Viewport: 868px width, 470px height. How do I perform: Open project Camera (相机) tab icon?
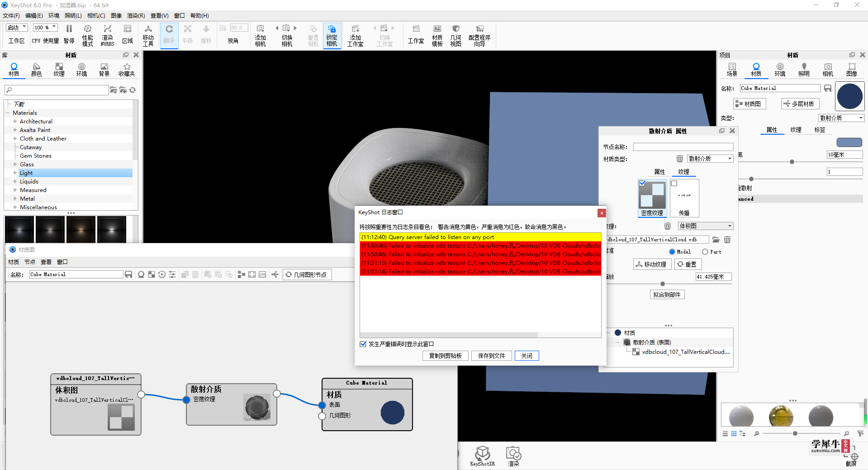pyautogui.click(x=828, y=70)
